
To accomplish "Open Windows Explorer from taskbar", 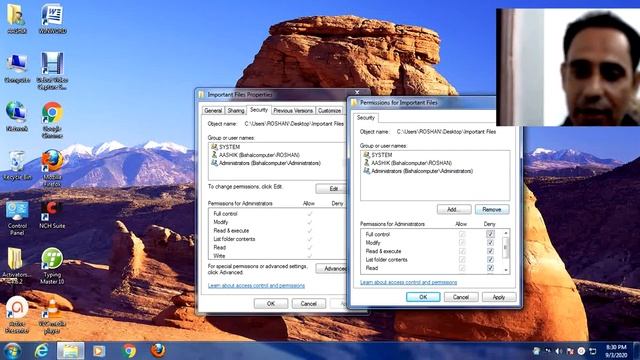I will [70, 351].
